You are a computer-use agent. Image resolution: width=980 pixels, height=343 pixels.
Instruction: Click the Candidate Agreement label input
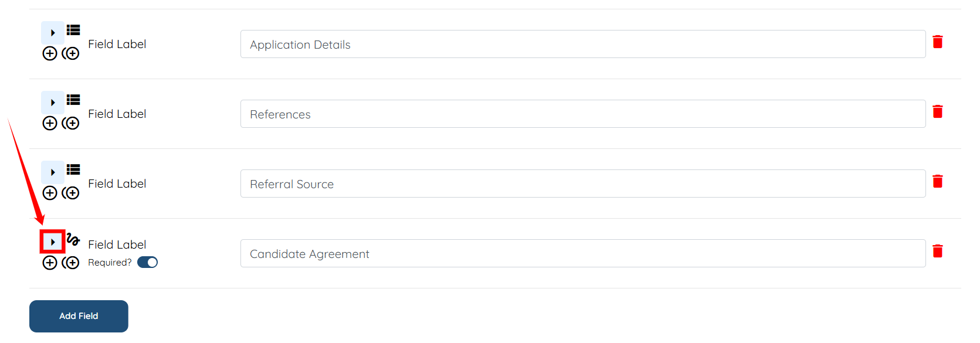click(582, 253)
